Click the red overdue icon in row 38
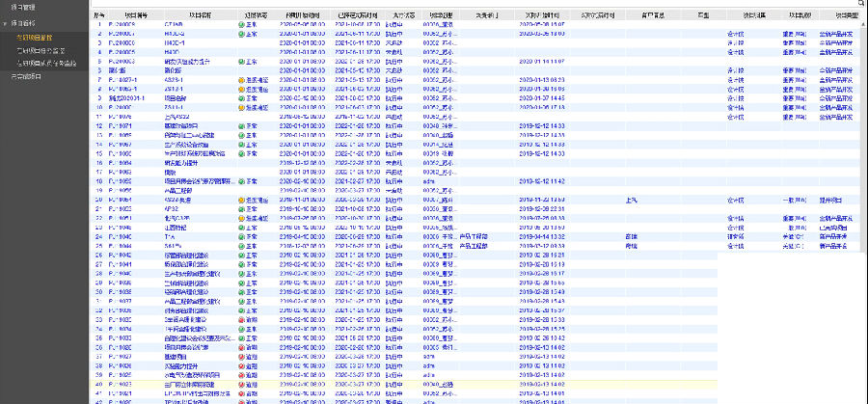The width and height of the screenshot is (868, 404). 241,365
